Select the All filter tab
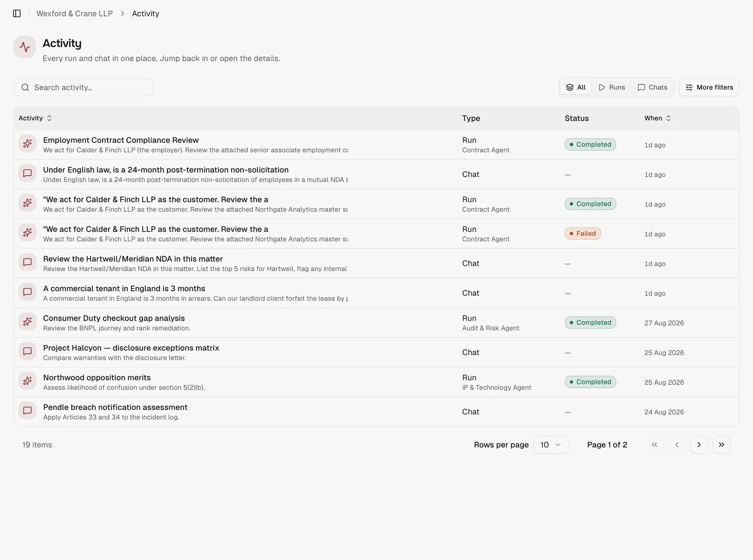Image resolution: width=753 pixels, height=560 pixels. point(576,87)
